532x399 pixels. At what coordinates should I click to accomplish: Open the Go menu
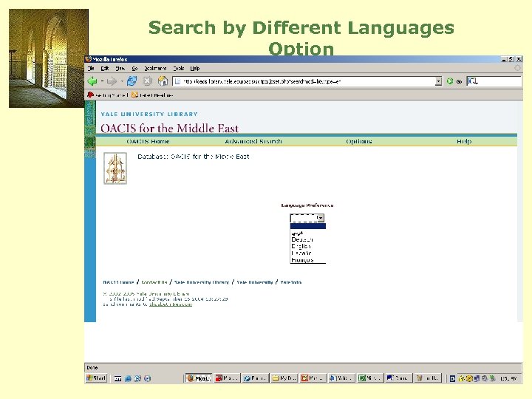tap(134, 68)
